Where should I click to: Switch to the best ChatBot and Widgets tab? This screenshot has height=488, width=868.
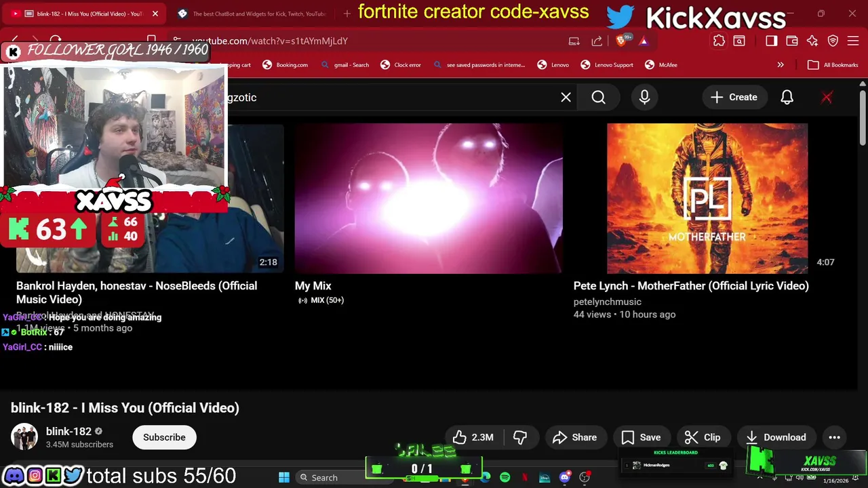[x=253, y=14]
